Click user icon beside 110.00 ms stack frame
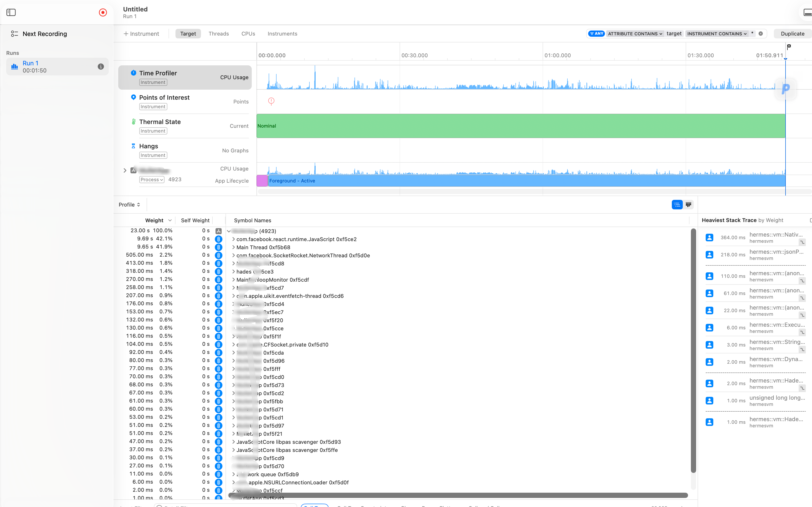 pos(709,276)
